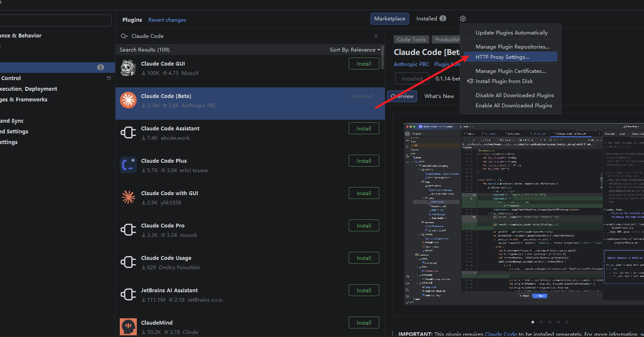The height and width of the screenshot is (337, 644).
Task: Click the disabled Installed button in list row
Action: (362, 96)
